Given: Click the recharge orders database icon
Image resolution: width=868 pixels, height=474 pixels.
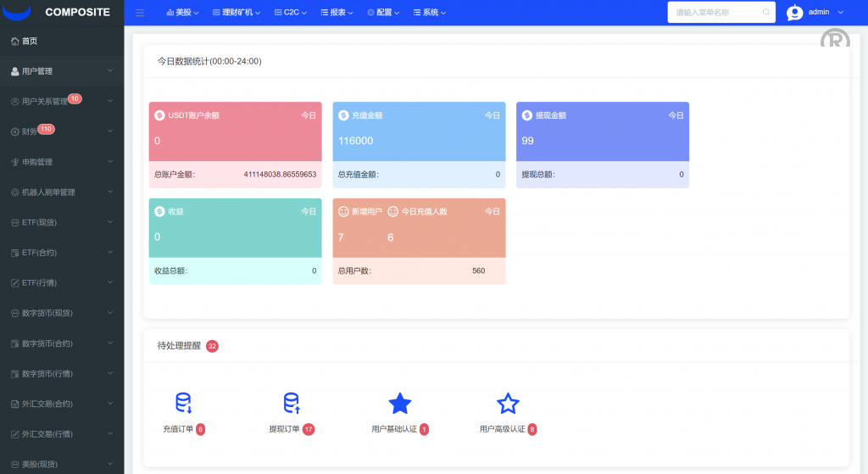Looking at the screenshot, I should [x=183, y=403].
